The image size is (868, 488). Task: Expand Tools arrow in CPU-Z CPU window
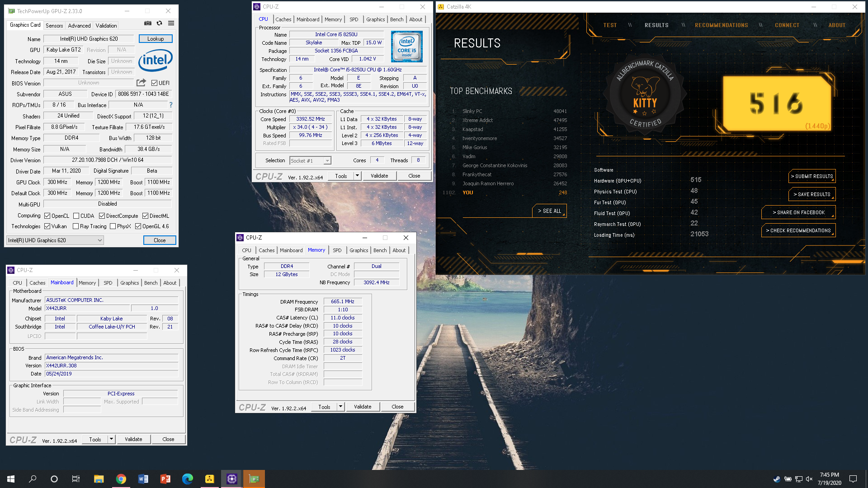tap(357, 176)
